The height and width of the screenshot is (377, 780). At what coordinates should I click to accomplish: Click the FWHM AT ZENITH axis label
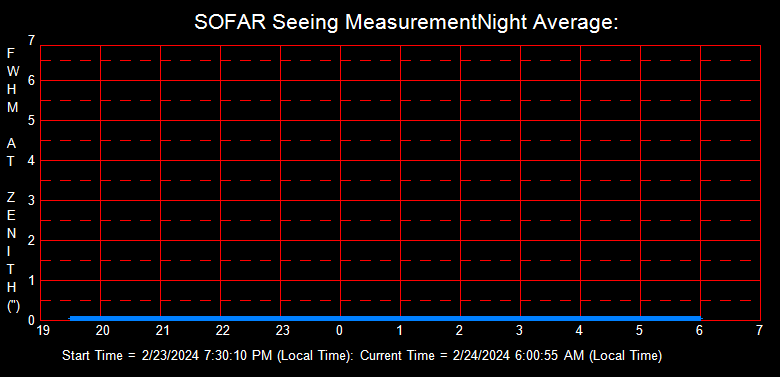pyautogui.click(x=13, y=180)
